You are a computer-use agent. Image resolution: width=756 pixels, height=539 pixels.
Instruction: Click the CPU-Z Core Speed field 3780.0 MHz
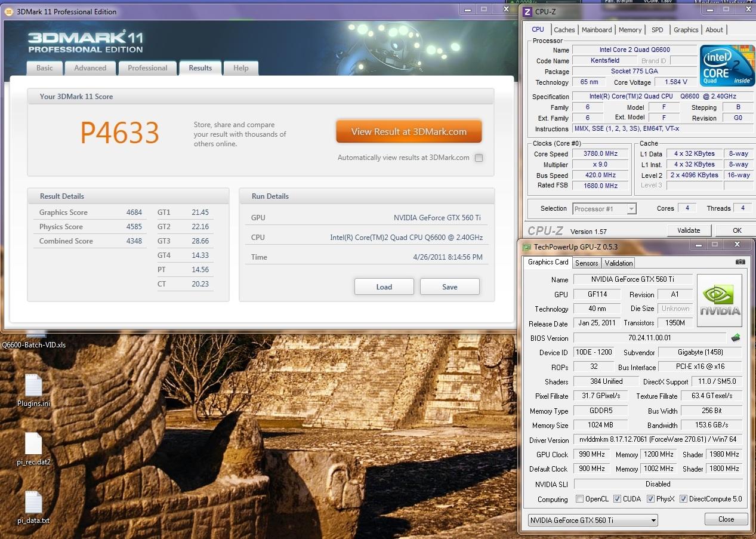click(600, 154)
